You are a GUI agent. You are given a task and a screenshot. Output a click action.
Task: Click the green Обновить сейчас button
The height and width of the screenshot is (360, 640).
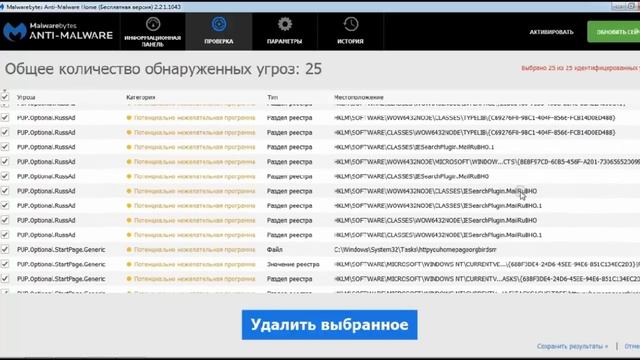[x=614, y=32]
